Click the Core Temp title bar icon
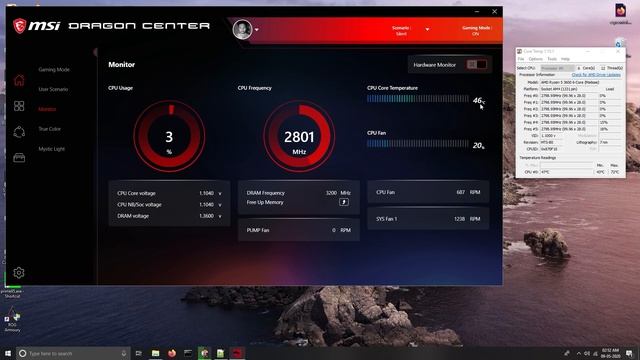 tap(520, 51)
